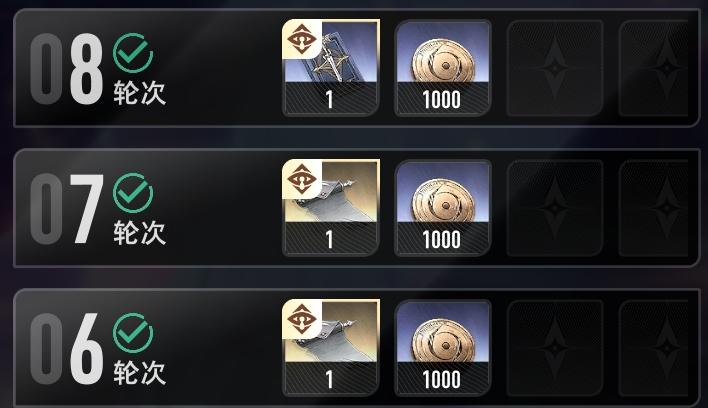Select the first empty reward slot in round 06
The width and height of the screenshot is (708, 408).
(555, 348)
